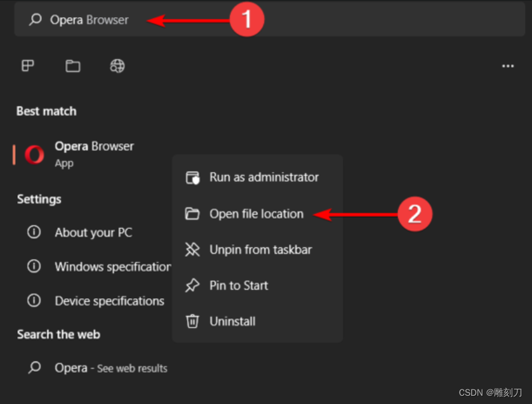Open Opera - See web results
This screenshot has height=404, width=532.
[98, 368]
